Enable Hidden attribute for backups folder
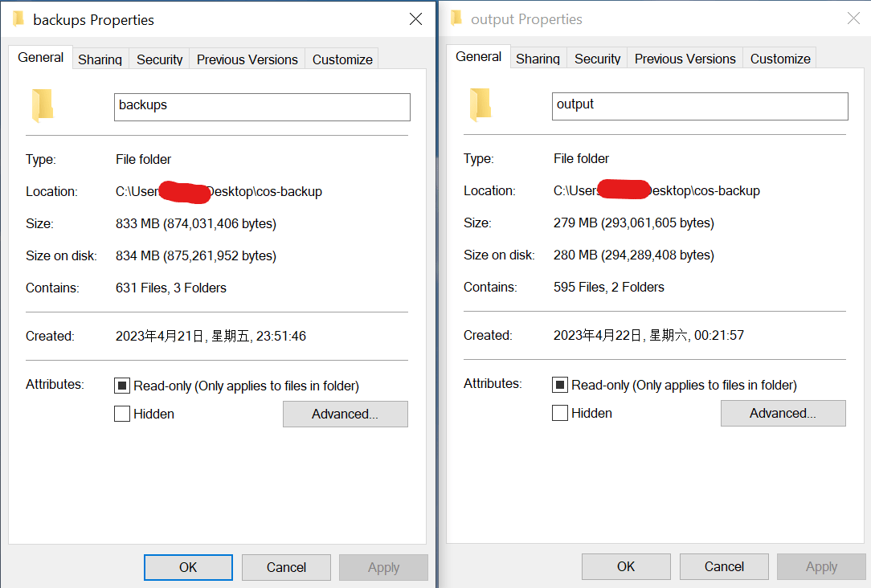The image size is (871, 588). coord(122,414)
